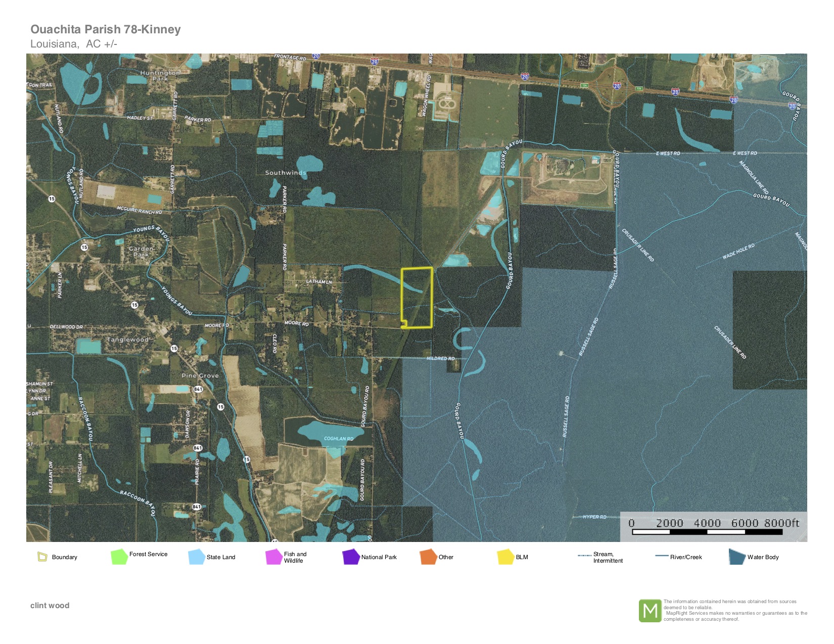Click the purple National Park legend icon

click(x=350, y=557)
